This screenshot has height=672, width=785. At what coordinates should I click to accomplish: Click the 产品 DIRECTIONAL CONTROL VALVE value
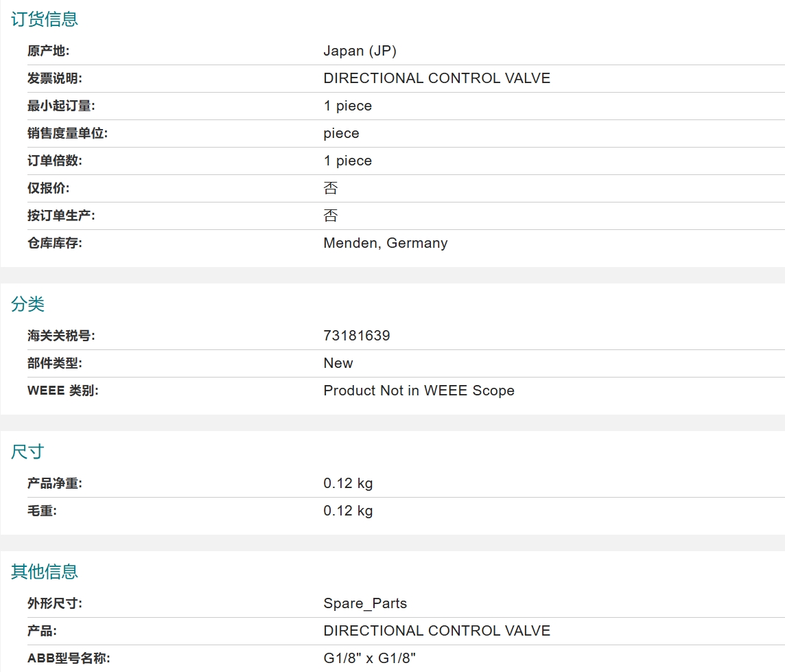(x=436, y=631)
